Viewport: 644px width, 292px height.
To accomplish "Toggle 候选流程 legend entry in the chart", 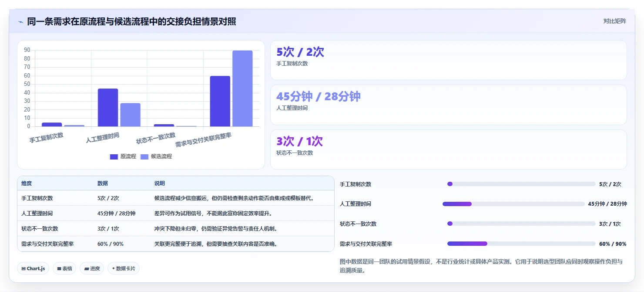I will tap(156, 156).
